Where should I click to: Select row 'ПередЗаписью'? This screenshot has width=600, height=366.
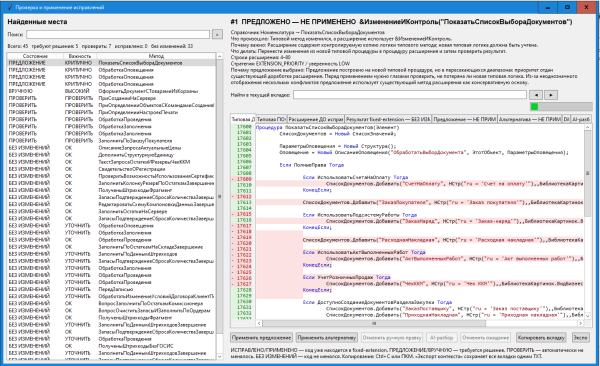click(111, 289)
